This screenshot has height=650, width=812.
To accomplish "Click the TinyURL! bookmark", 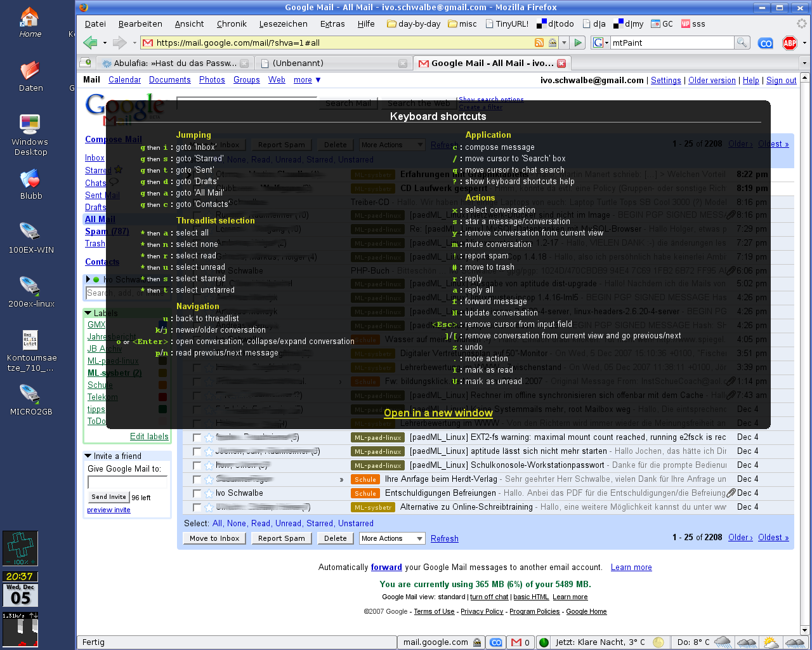I will 507,24.
